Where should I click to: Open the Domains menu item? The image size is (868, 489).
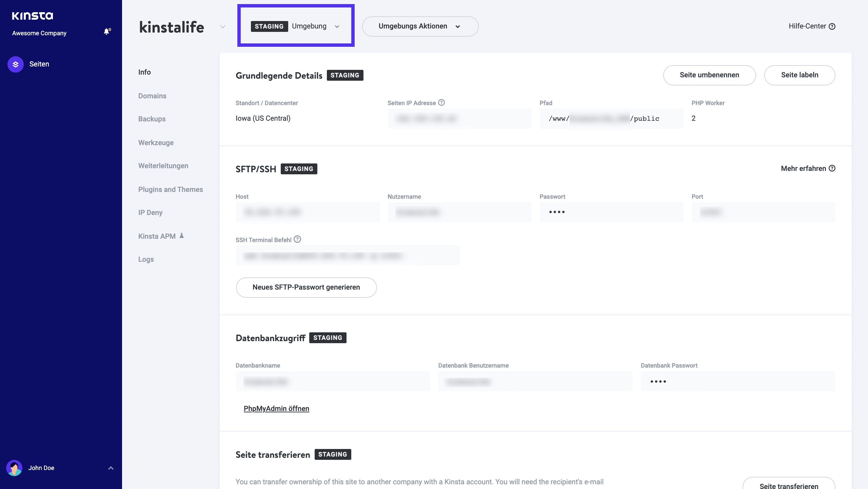(152, 96)
